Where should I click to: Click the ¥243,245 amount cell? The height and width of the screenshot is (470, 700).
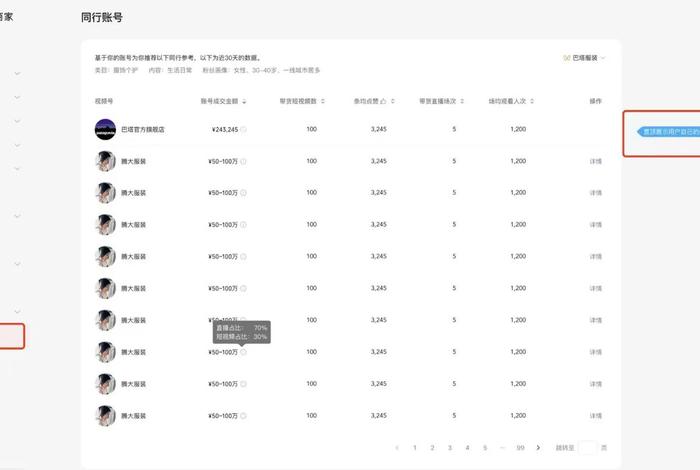pos(225,129)
